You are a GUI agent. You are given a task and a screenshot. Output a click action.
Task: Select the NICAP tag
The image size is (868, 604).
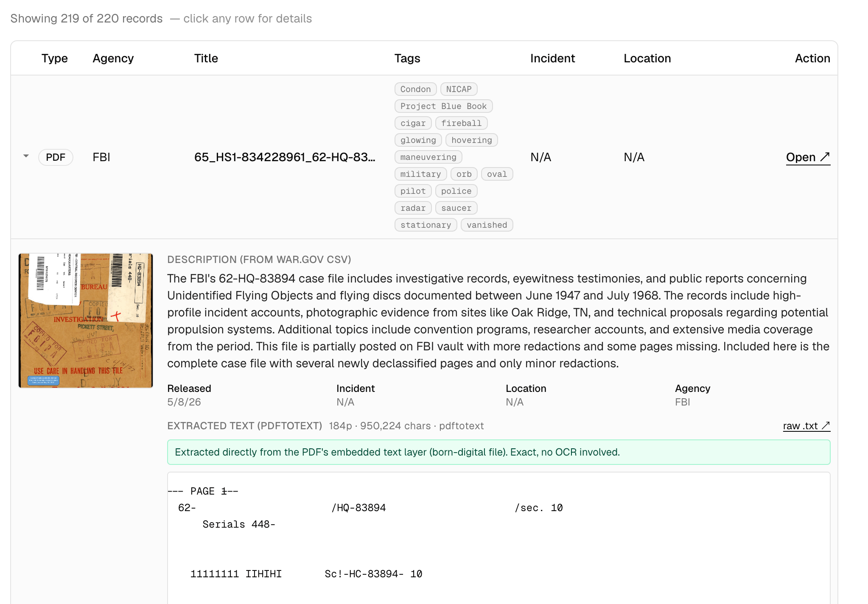(459, 89)
